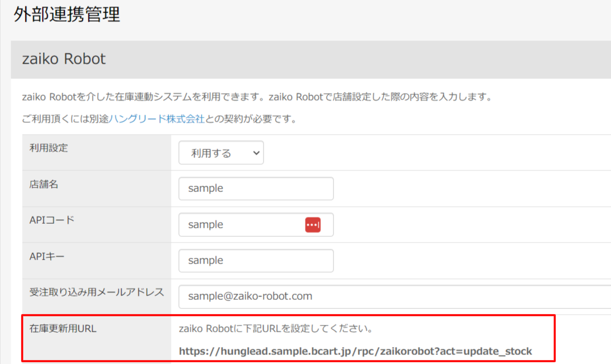Open the 利用設定 dropdown showing 利用する

point(221,153)
